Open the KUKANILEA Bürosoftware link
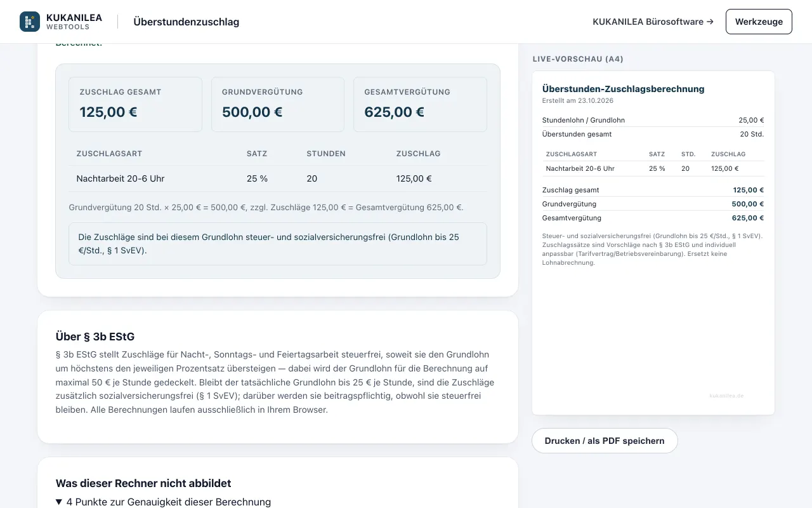Viewport: 812px width, 508px height. [x=653, y=22]
